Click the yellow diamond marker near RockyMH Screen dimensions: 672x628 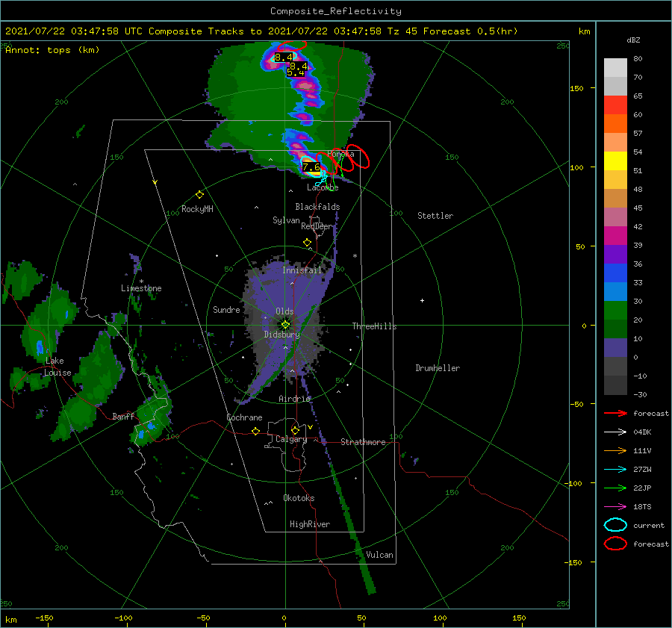click(x=199, y=195)
